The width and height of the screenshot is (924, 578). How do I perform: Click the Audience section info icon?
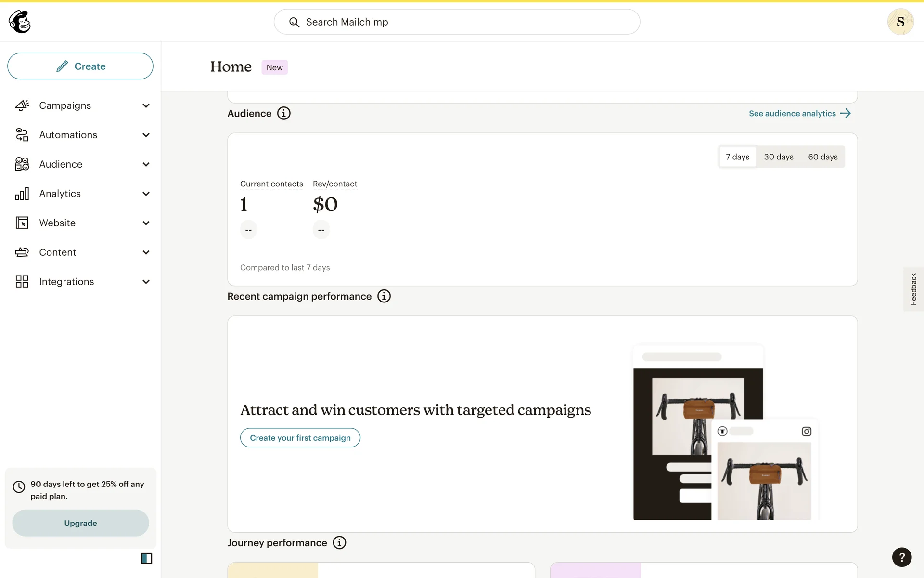283,113
